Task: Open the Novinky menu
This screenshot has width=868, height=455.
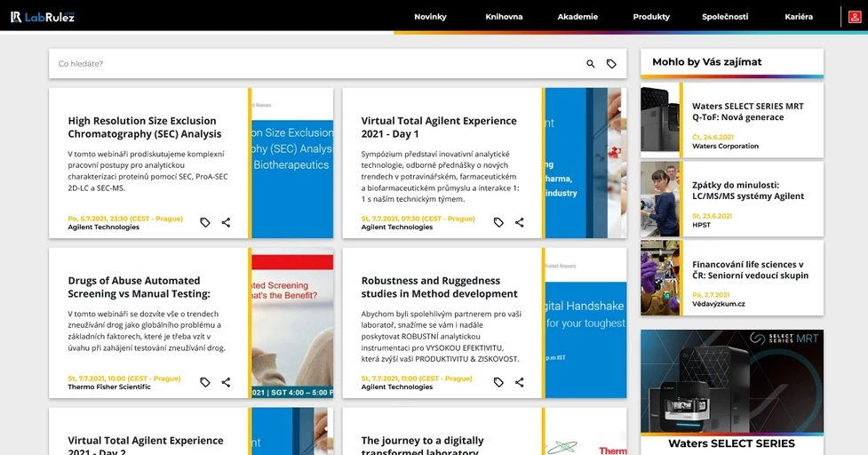Action: [x=430, y=17]
